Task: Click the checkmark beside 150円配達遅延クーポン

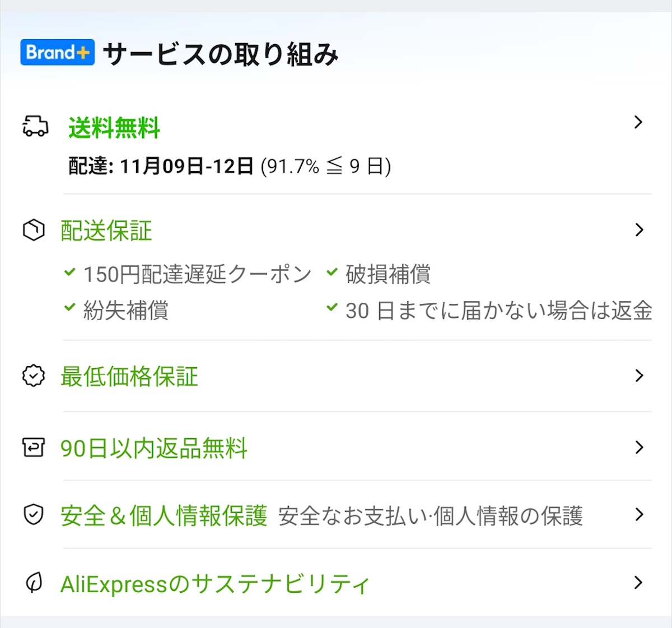Action: 69,273
